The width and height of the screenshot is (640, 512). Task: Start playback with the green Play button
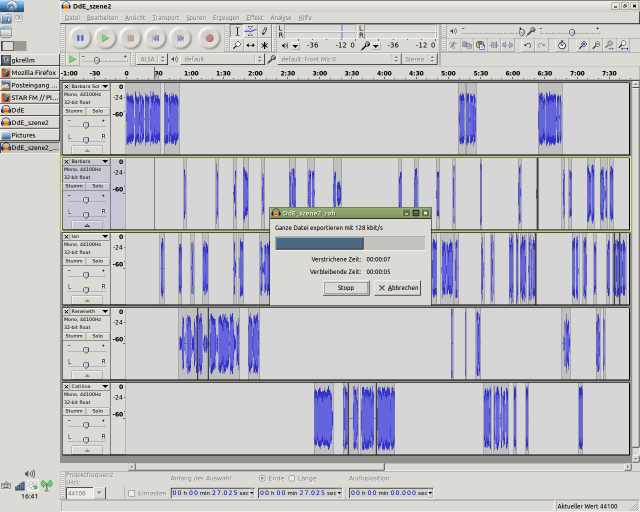(105, 38)
